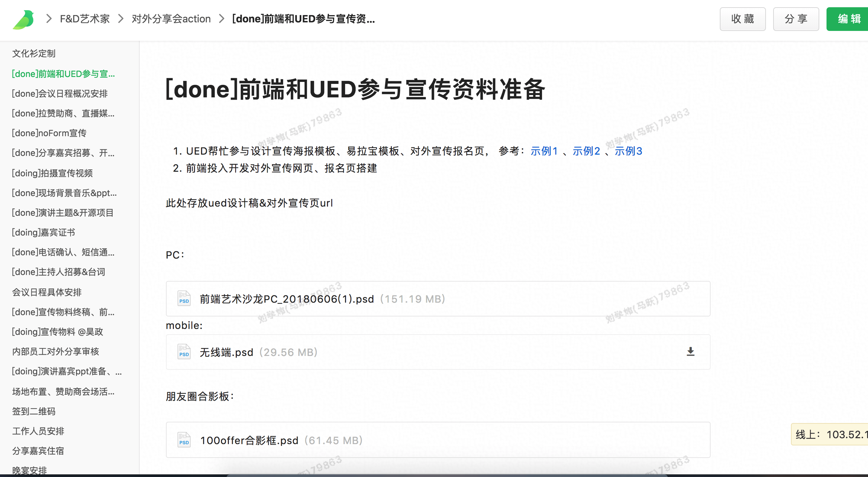Open 内部员工对外分享审核 page

point(56,351)
